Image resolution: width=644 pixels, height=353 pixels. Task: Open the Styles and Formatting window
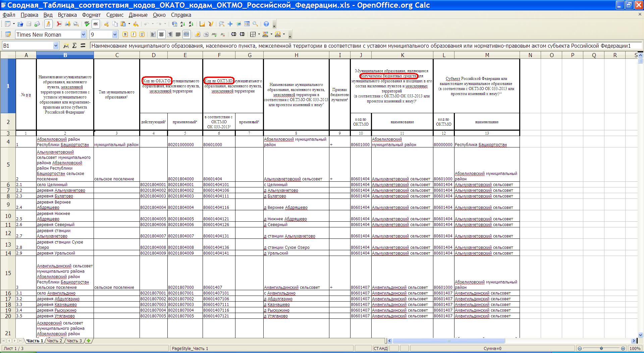click(8, 34)
